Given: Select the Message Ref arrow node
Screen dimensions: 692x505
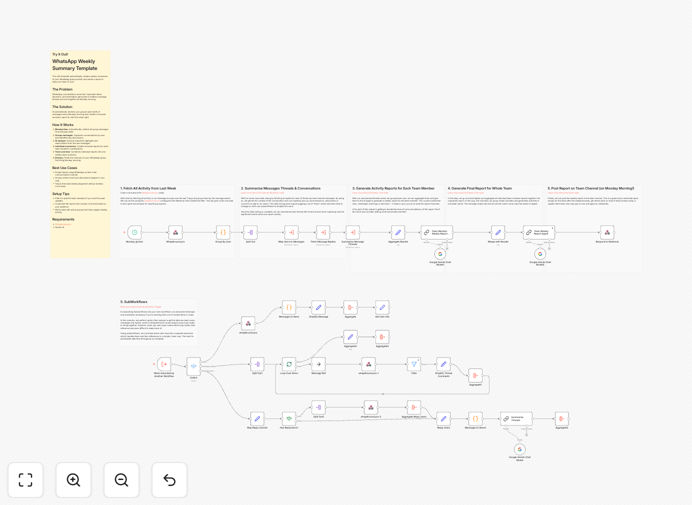Looking at the screenshot, I should 319,364.
